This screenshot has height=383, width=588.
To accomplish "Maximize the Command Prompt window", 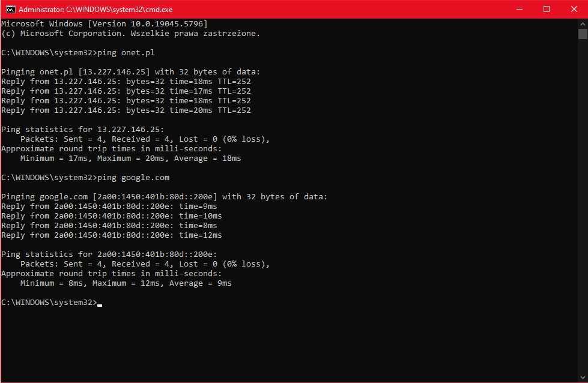I will click(547, 9).
